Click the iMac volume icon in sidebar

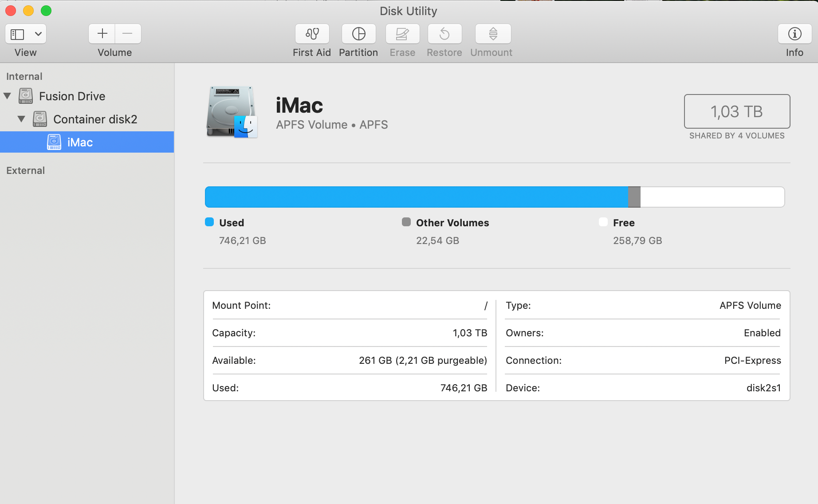click(54, 142)
